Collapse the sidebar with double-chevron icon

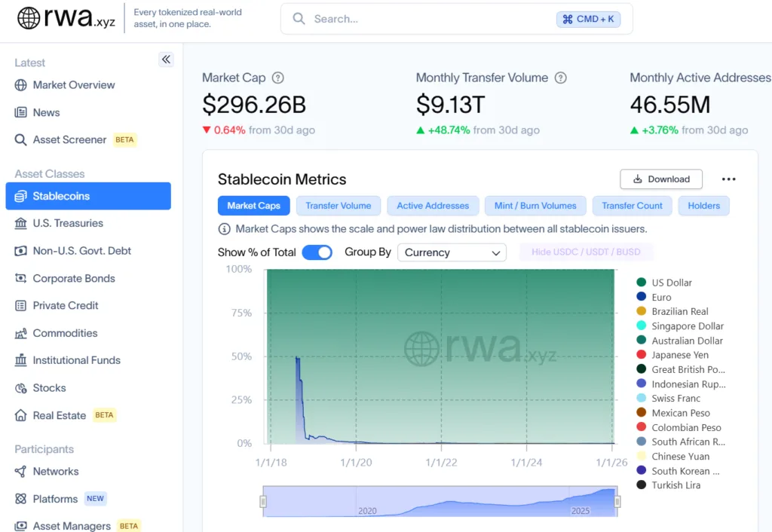[166, 60]
